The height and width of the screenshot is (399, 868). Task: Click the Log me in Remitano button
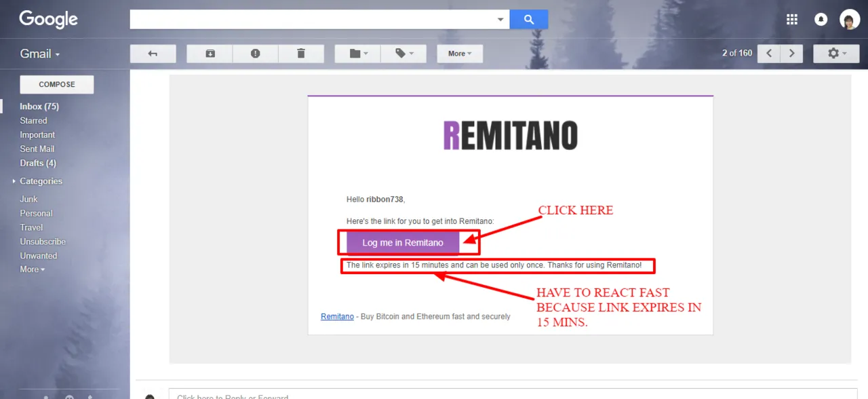click(x=403, y=243)
